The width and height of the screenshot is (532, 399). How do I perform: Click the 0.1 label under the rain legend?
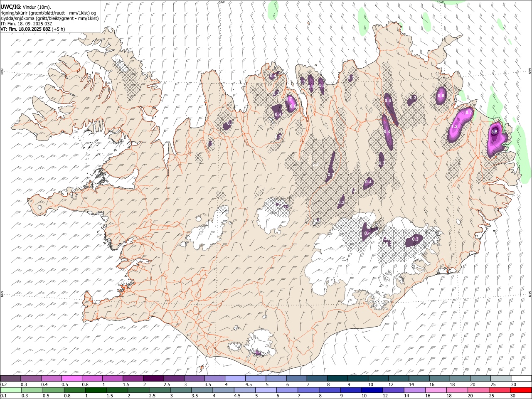pyautogui.click(x=3, y=396)
